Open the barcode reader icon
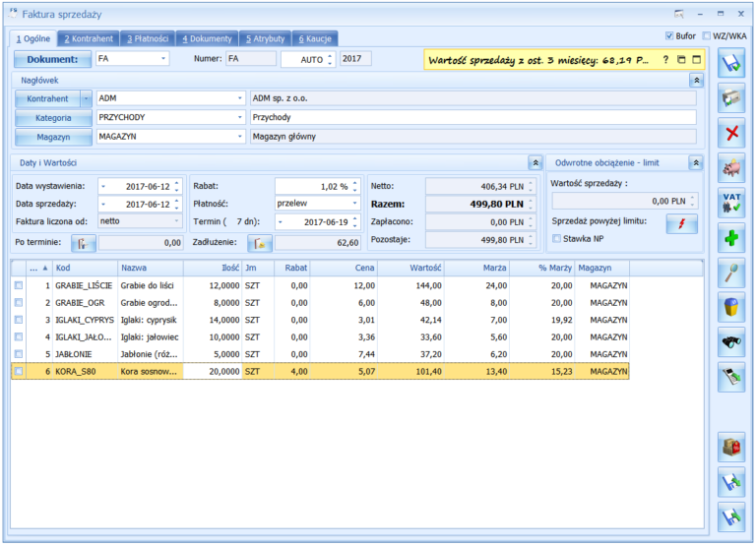The width and height of the screenshot is (756, 546). pos(731,377)
